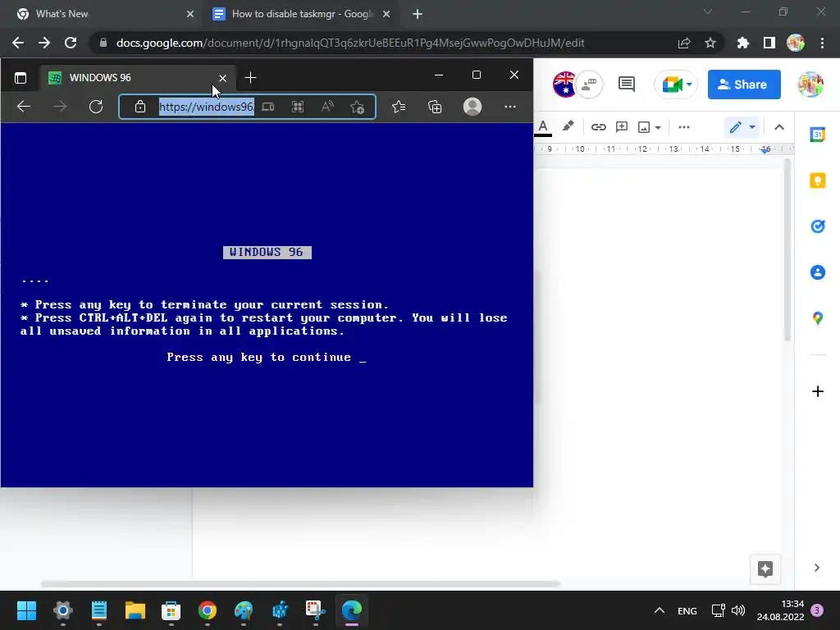
Task: Select the WINDOWS 96 tab in Edge
Action: pos(137,78)
